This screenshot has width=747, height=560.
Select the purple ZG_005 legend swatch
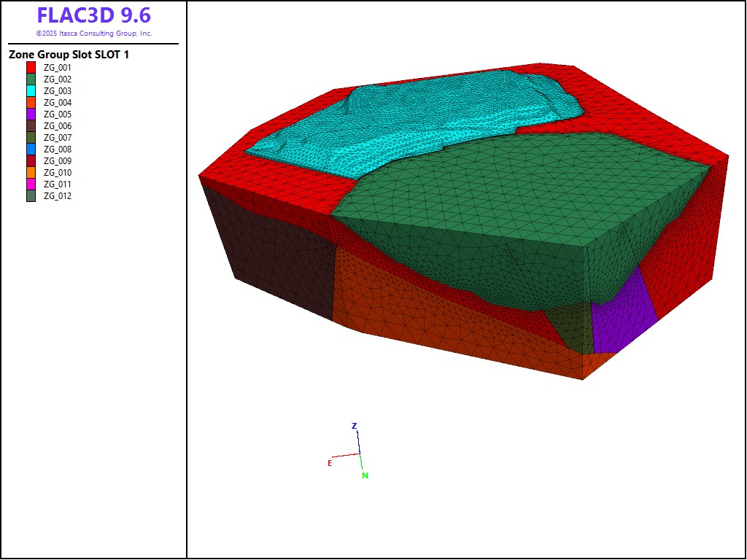coord(31,114)
